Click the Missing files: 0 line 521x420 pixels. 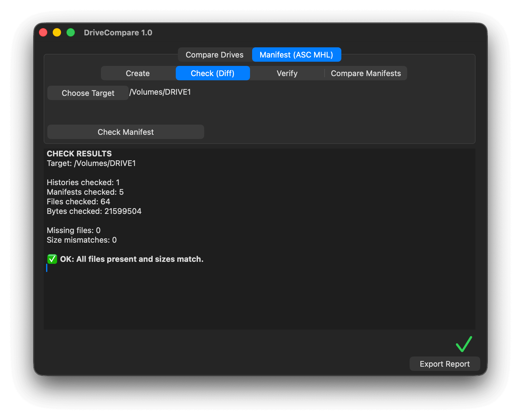pyautogui.click(x=74, y=230)
